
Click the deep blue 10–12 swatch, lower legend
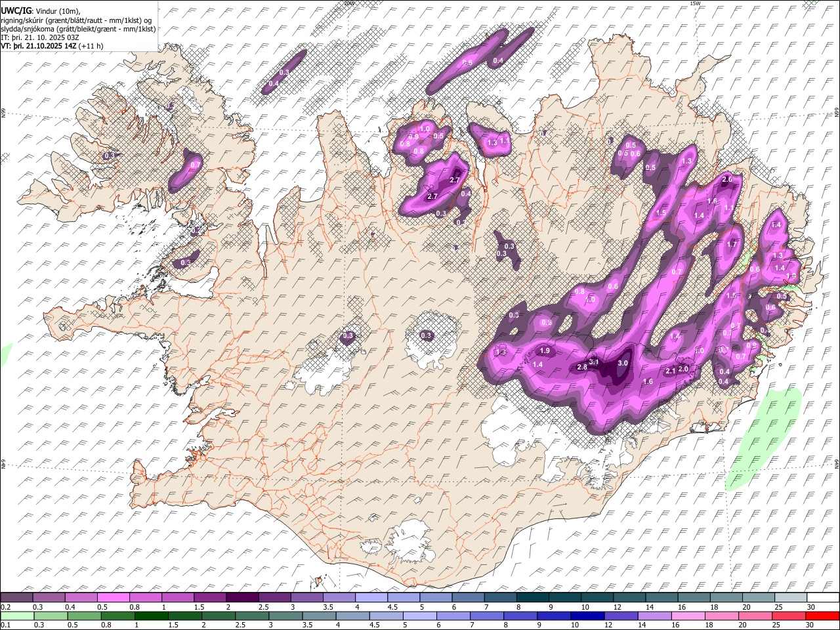pyautogui.click(x=588, y=616)
